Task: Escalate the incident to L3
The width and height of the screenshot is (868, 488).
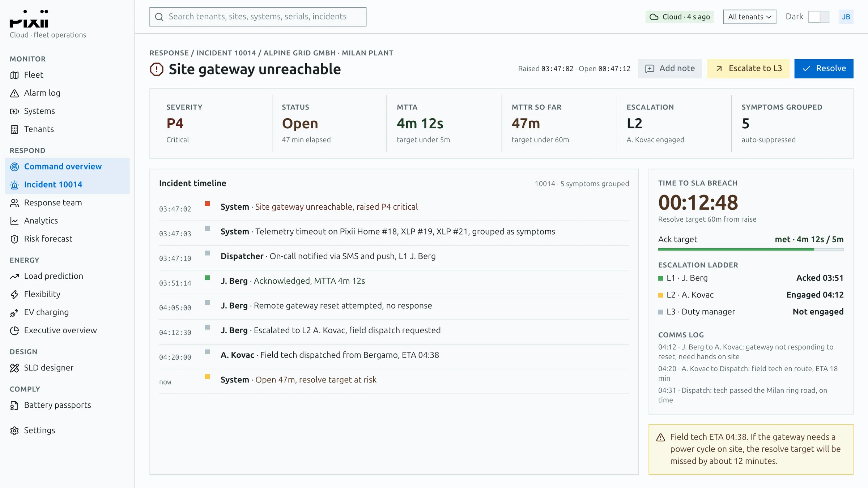Action: (x=748, y=68)
